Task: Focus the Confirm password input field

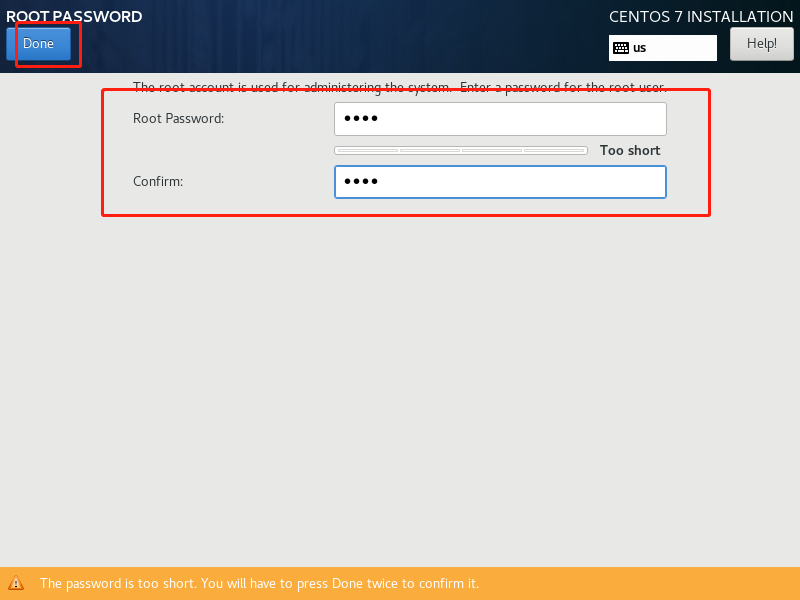Action: pos(500,182)
